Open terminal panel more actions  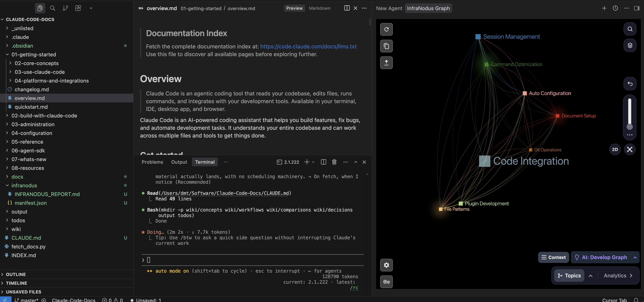coord(345,162)
